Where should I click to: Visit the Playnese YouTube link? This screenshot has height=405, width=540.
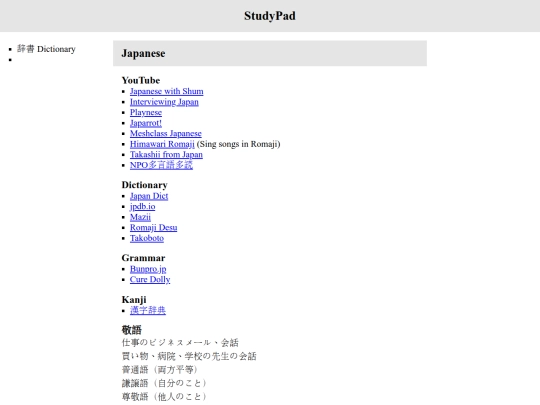click(x=146, y=113)
